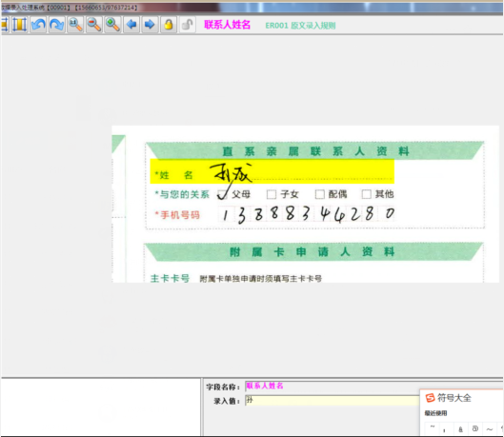504x437 pixels.
Task: Click the 配偶 checkbox in the scanned form
Action: (319, 194)
